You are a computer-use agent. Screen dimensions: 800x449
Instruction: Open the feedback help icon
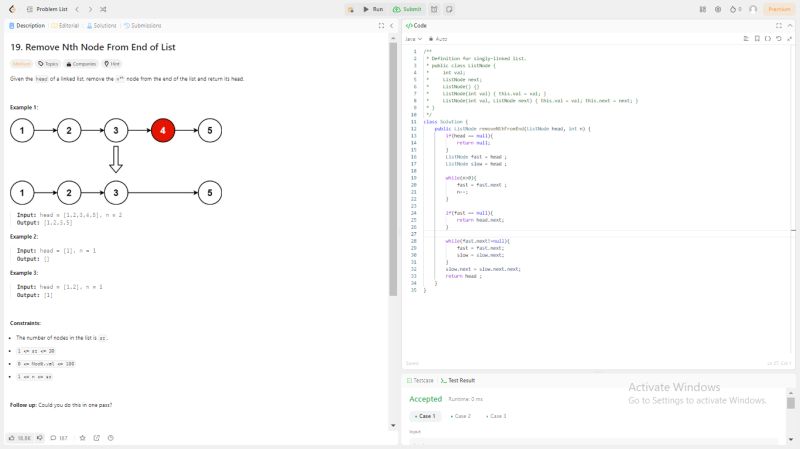coord(111,438)
